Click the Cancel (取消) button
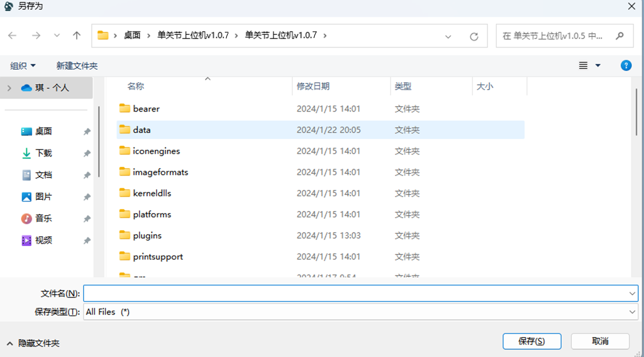 click(x=600, y=341)
